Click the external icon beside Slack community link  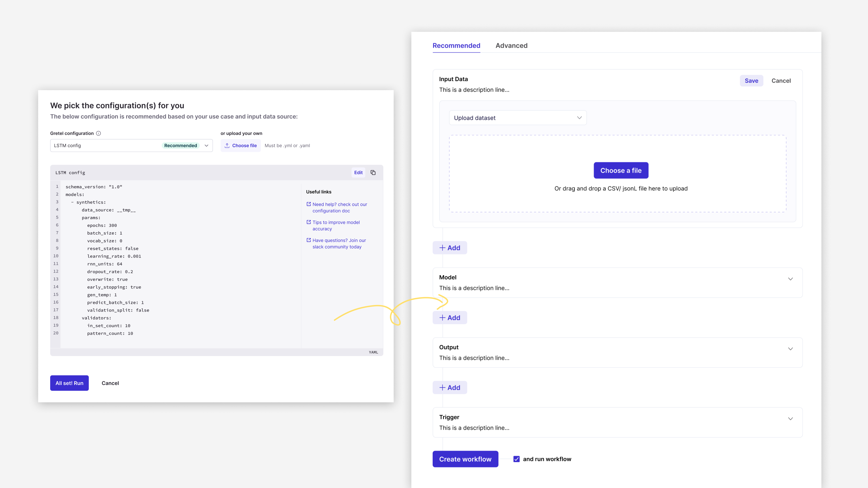pyautogui.click(x=309, y=240)
